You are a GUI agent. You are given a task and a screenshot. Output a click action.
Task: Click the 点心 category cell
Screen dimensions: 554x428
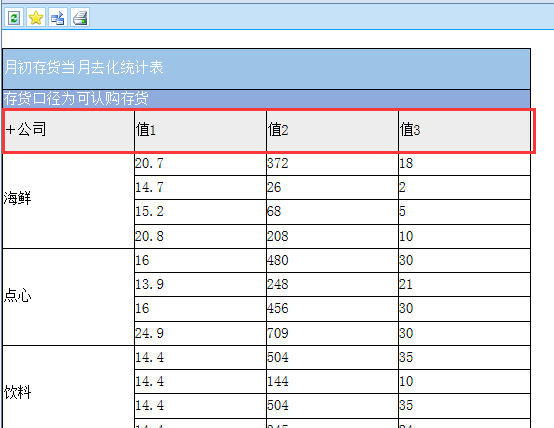pos(68,297)
